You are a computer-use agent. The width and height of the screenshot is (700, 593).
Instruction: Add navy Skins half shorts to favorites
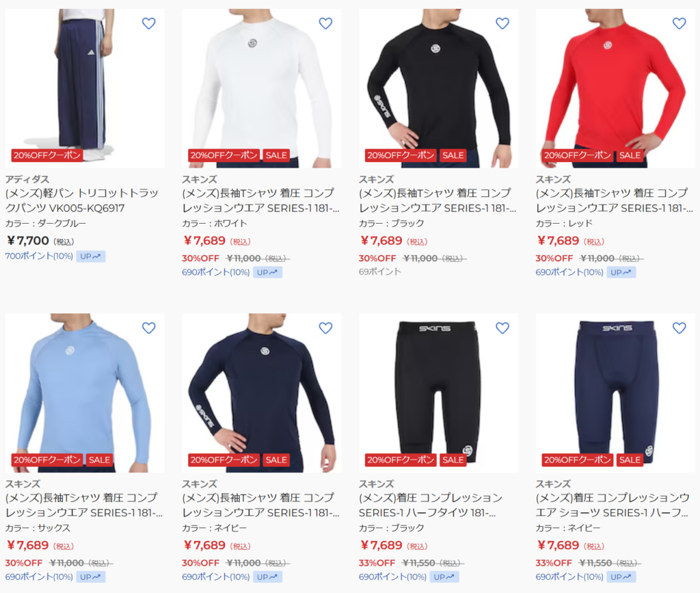(679, 328)
